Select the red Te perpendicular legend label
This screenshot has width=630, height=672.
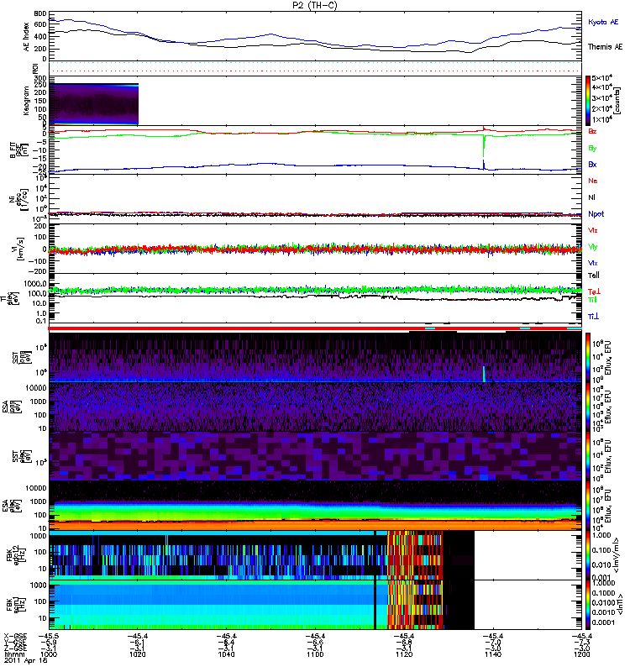coord(594,291)
